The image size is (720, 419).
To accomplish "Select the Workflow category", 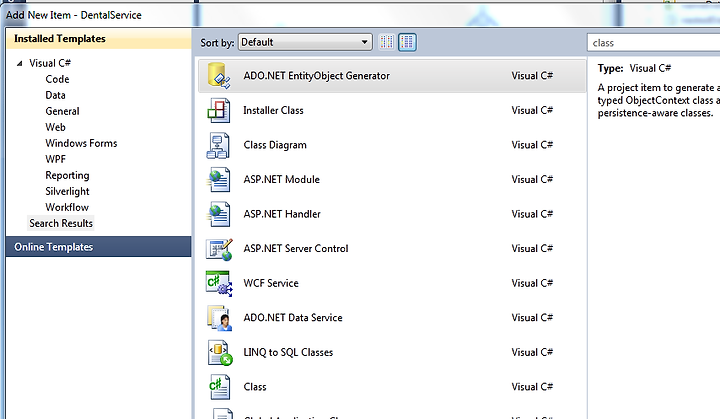I will pos(67,207).
